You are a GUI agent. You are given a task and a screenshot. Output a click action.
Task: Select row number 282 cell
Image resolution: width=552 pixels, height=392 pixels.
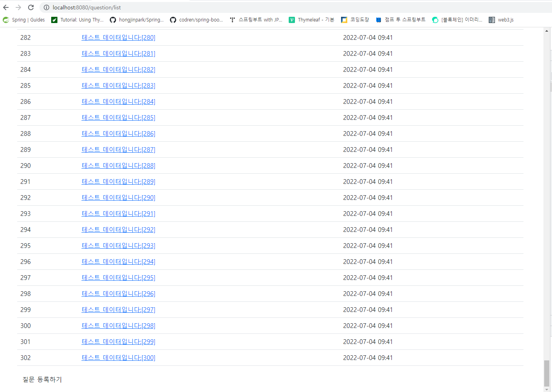click(x=25, y=37)
